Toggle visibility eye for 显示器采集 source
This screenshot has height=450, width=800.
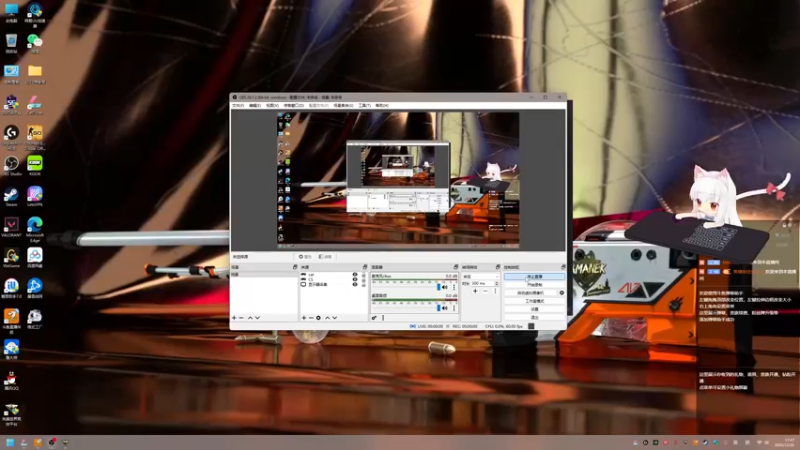coord(355,285)
